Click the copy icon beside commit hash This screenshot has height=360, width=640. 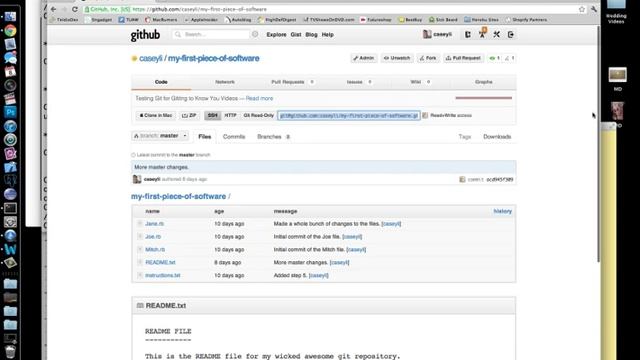[x=462, y=179]
